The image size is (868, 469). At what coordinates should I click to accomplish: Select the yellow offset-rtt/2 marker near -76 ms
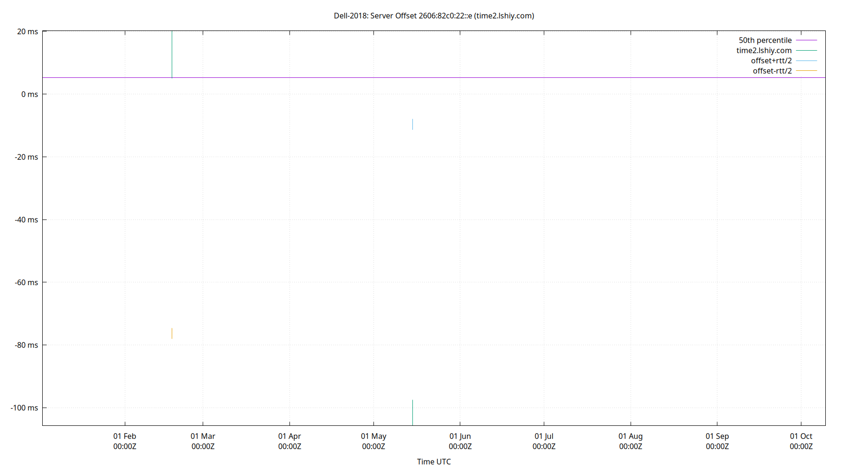[172, 333]
